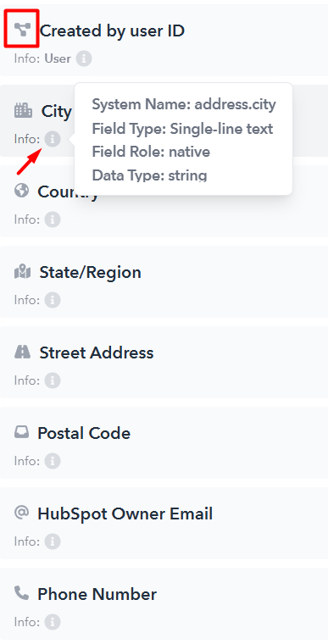The width and height of the screenshot is (328, 644).
Task: Click the phone icon beside Phone Number
Action: click(x=22, y=593)
